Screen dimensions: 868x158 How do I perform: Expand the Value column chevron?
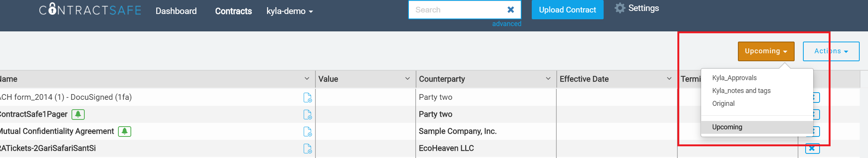(x=407, y=79)
